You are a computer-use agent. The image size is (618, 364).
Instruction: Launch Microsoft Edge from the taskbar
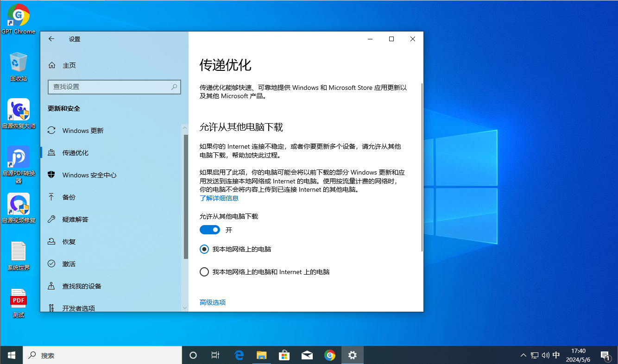[239, 355]
